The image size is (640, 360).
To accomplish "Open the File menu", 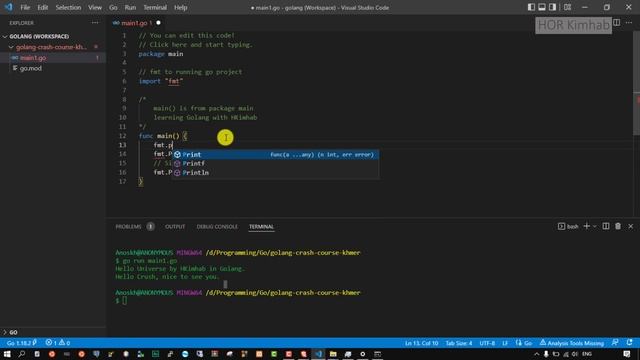I will pos(25,7).
